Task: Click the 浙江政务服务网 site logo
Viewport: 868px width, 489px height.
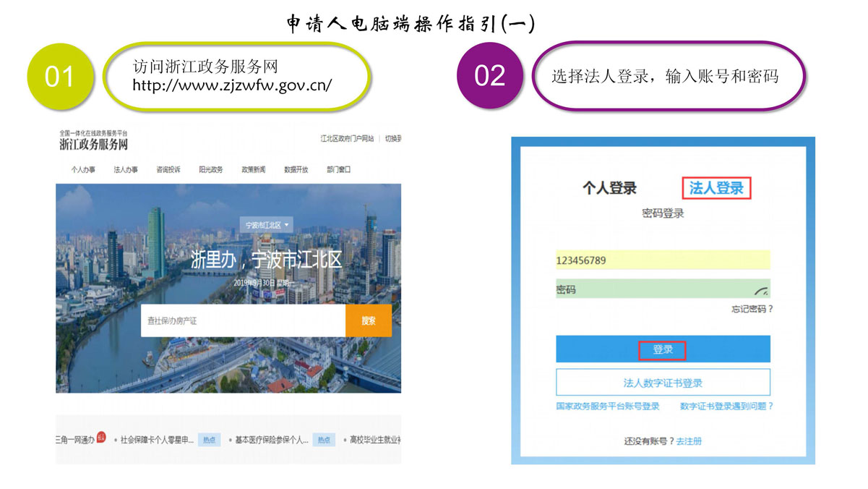Action: (x=93, y=144)
